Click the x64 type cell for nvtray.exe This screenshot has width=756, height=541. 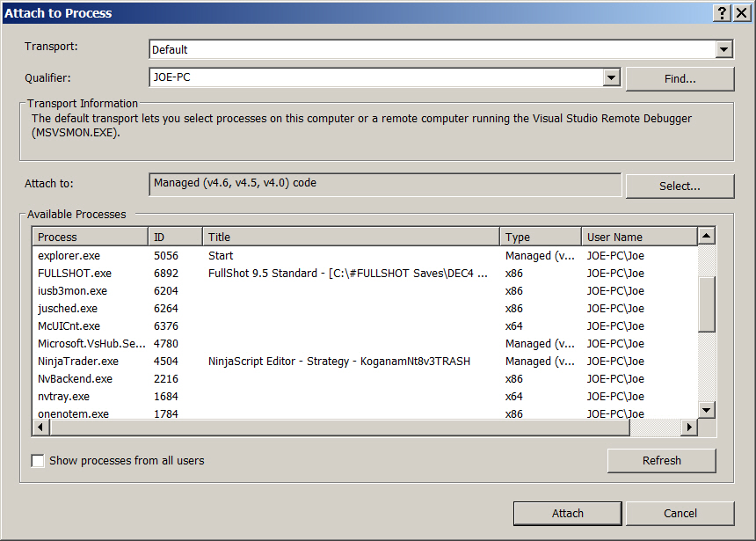point(514,396)
